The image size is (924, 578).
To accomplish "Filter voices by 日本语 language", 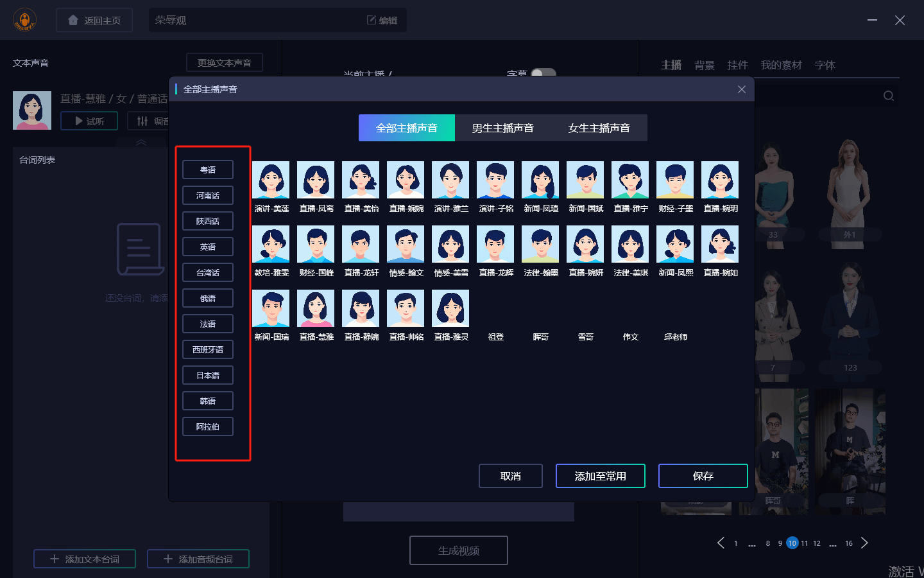I will click(x=208, y=376).
